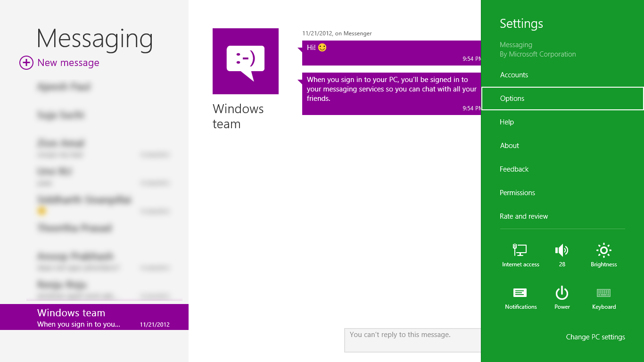Open the Power icon
This screenshot has height=362, width=644.
coord(562,293)
